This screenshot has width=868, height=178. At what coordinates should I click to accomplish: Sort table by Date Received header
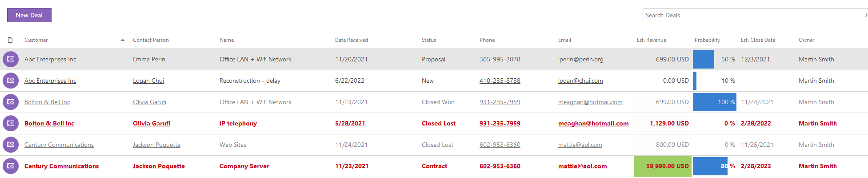[x=351, y=40]
